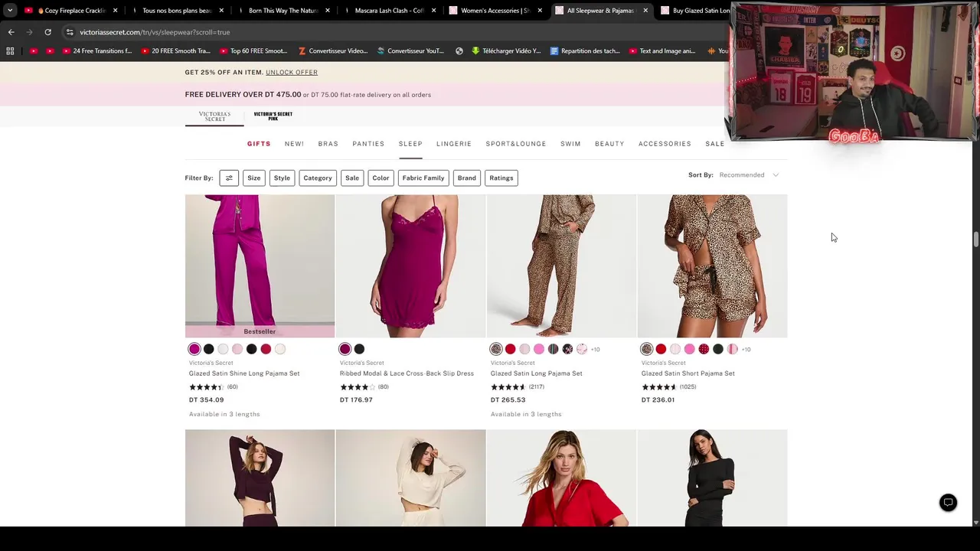Screen dimensions: 980x551
Task: Show +10 more colors for Glazed Satin Long
Action: tap(596, 350)
